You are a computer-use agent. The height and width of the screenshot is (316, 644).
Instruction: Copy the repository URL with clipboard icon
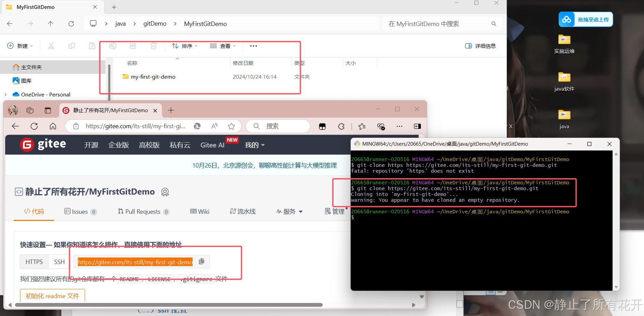pos(201,261)
